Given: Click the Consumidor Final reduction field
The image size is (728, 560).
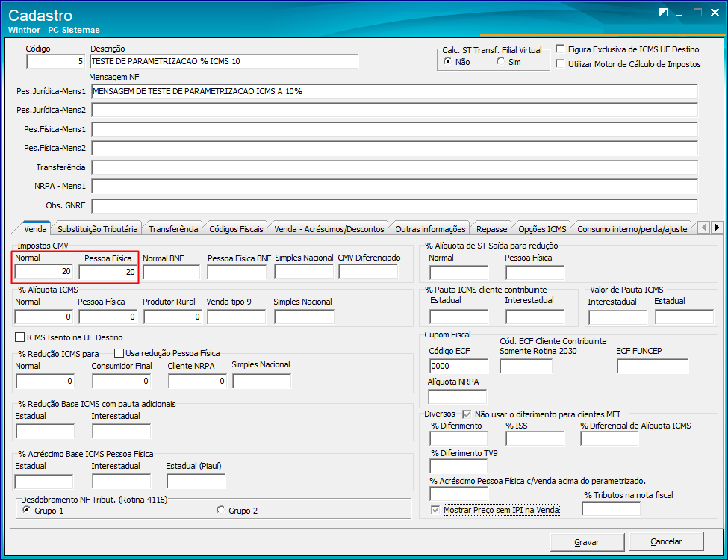Looking at the screenshot, I should pos(121,381).
